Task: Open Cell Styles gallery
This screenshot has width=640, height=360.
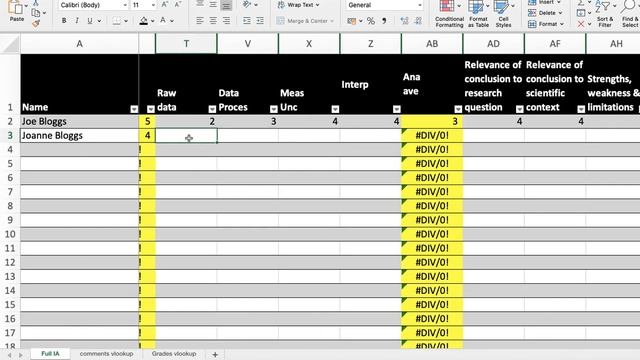Action: [x=503, y=14]
